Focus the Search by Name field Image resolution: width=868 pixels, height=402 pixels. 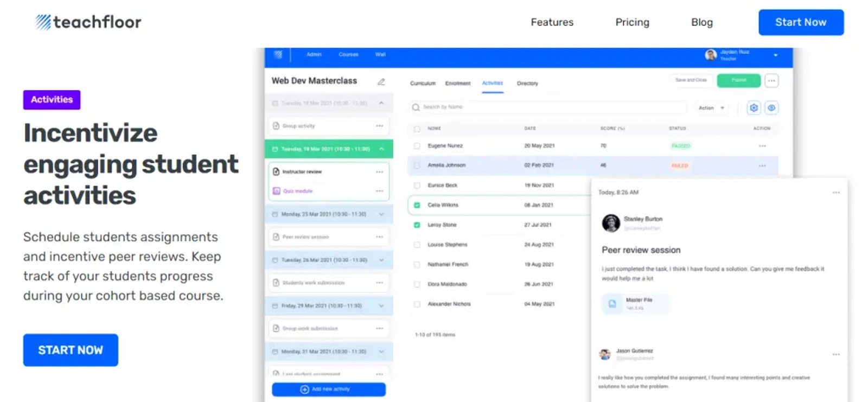pos(548,107)
